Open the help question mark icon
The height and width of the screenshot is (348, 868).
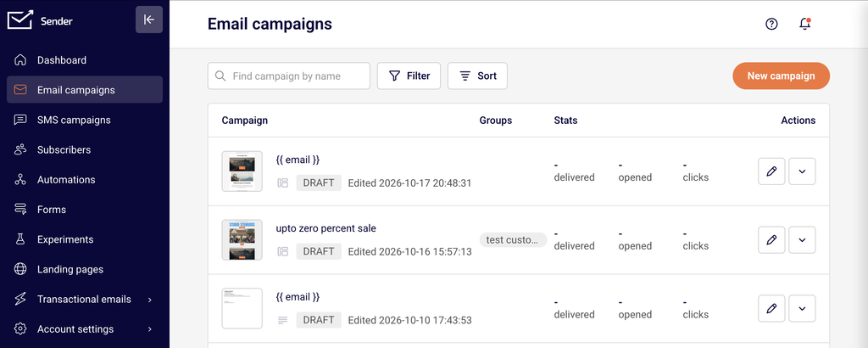click(x=771, y=25)
